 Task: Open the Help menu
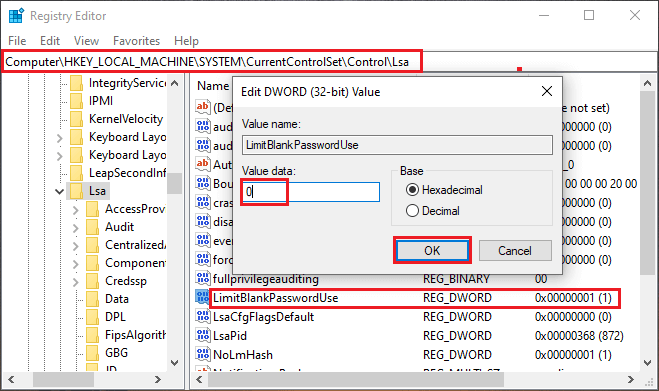tap(186, 41)
